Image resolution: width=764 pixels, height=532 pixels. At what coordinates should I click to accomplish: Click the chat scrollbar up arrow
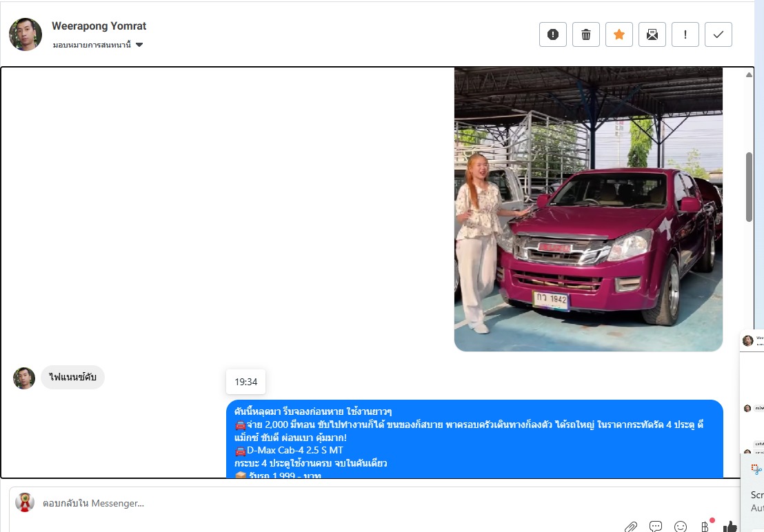pos(750,75)
